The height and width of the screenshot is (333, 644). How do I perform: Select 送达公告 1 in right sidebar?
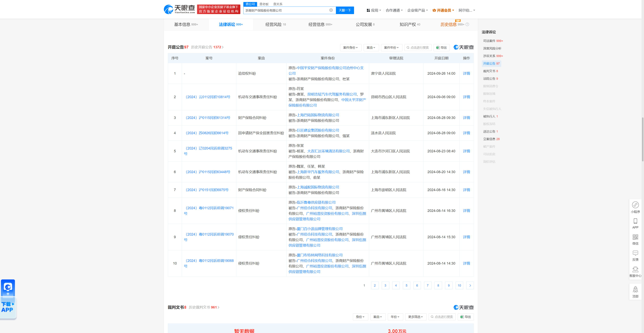[490, 132]
